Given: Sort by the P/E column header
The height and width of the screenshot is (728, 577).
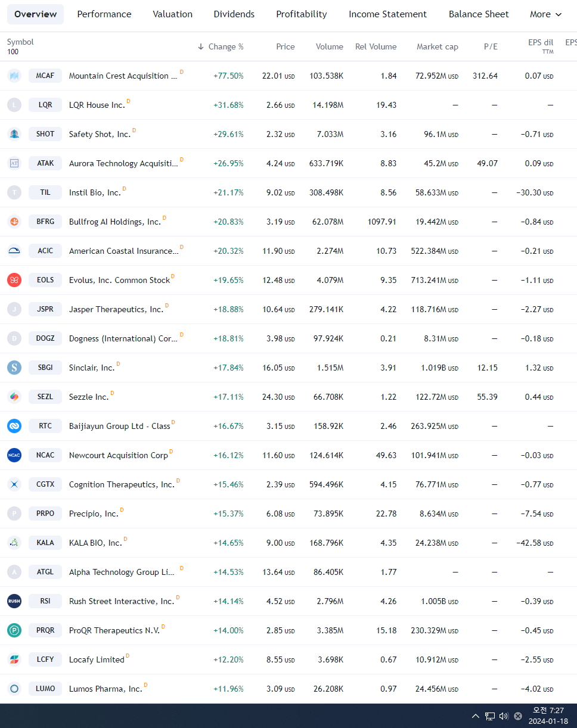Looking at the screenshot, I should (x=491, y=46).
